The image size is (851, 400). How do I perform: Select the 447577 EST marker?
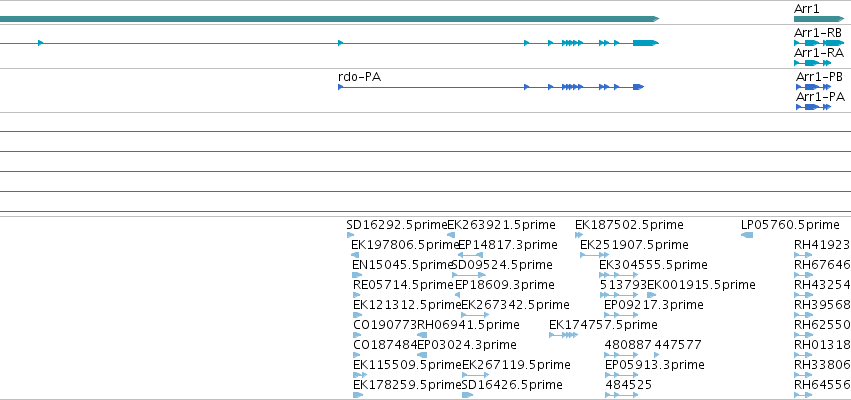(x=657, y=355)
